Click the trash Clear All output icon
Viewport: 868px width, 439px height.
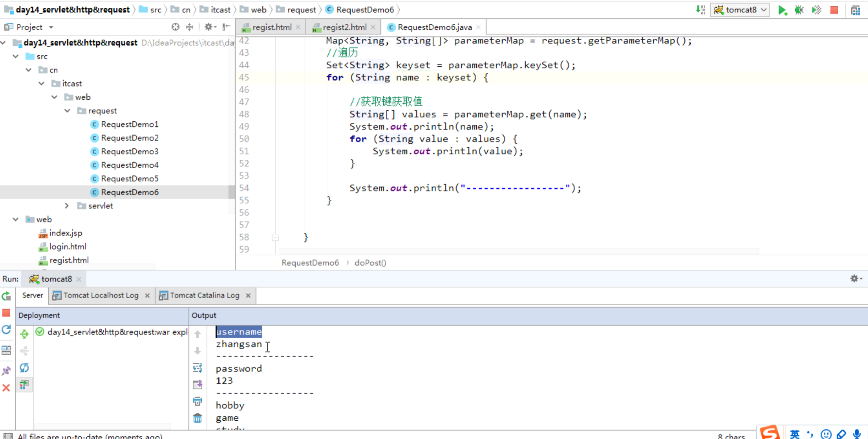[197, 418]
